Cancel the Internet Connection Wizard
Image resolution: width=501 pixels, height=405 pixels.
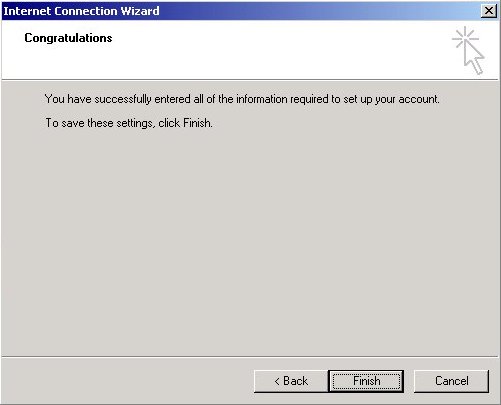451,381
